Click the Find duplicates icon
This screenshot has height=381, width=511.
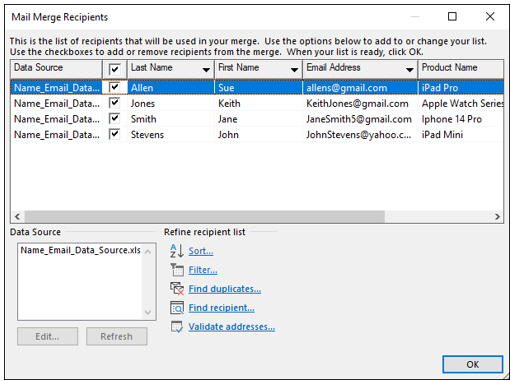tap(177, 289)
